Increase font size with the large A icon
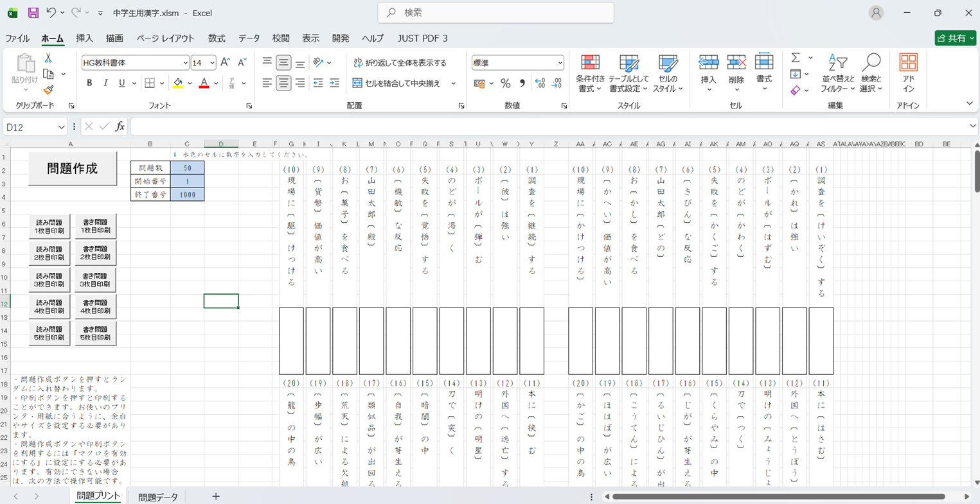The height and width of the screenshot is (504, 980). (x=225, y=62)
